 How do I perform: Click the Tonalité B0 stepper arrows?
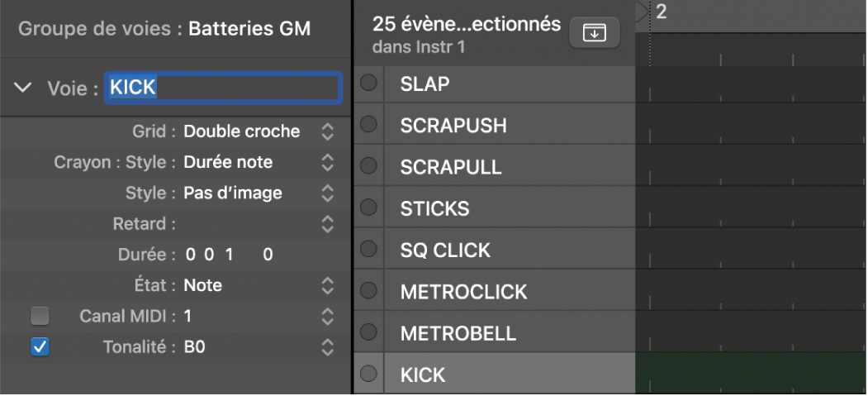pos(328,347)
